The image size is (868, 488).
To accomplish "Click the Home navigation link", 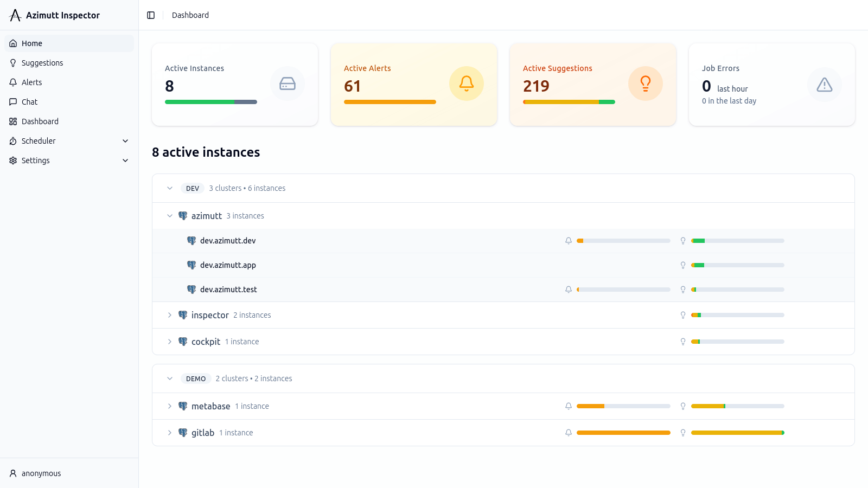I will (x=31, y=43).
